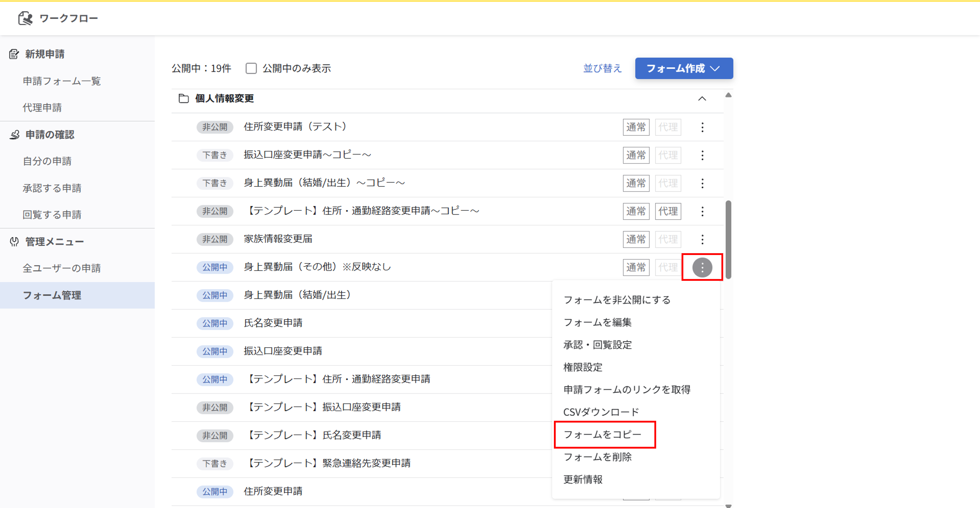Click the scroll up arrow of list
980x508 pixels.
(728, 95)
